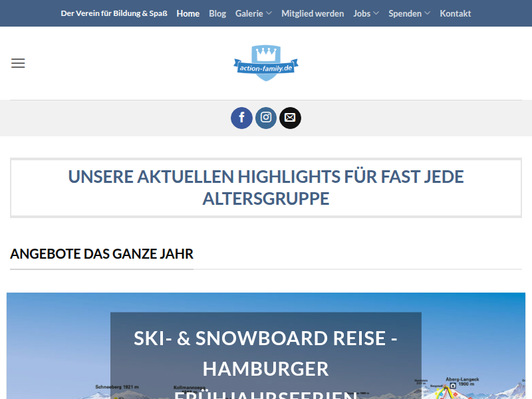Select Mitglied werden in the top navigation
The width and height of the screenshot is (532, 399).
coord(313,13)
